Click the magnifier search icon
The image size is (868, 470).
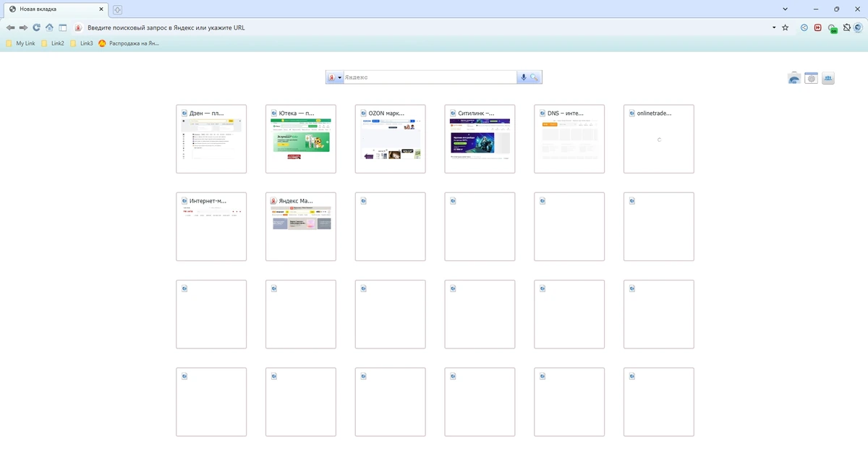[x=535, y=77]
